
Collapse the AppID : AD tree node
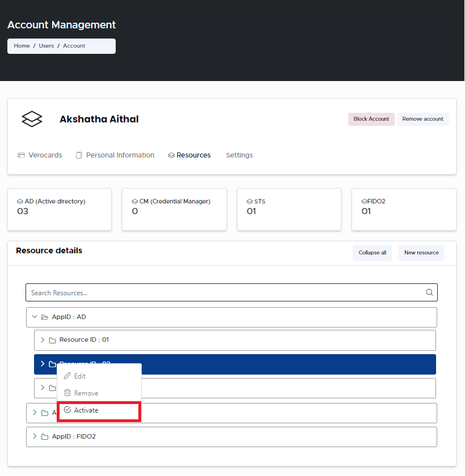tap(35, 317)
